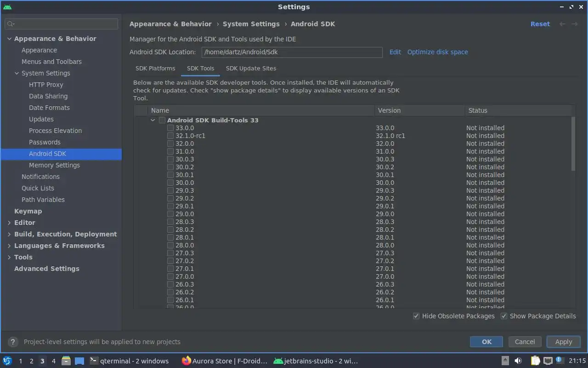Image resolution: width=588 pixels, height=368 pixels.
Task: Click the show desktop icon in taskbar
Action: (79, 361)
